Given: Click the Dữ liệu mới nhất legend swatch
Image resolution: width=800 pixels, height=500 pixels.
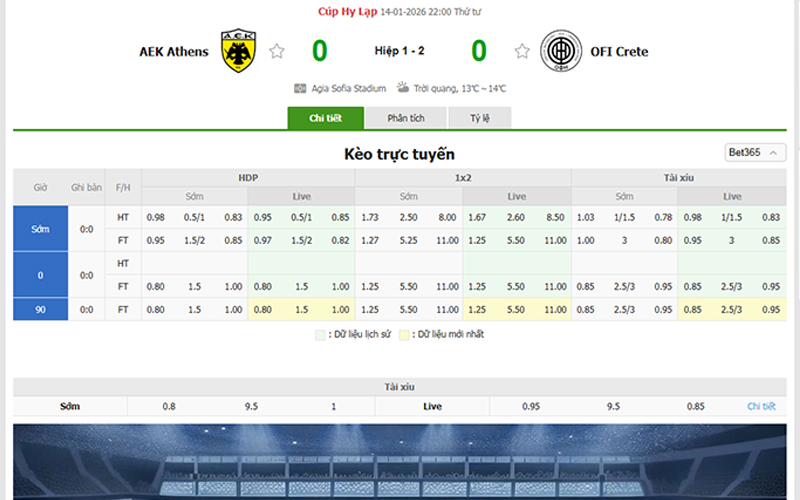Looking at the screenshot, I should (x=404, y=335).
